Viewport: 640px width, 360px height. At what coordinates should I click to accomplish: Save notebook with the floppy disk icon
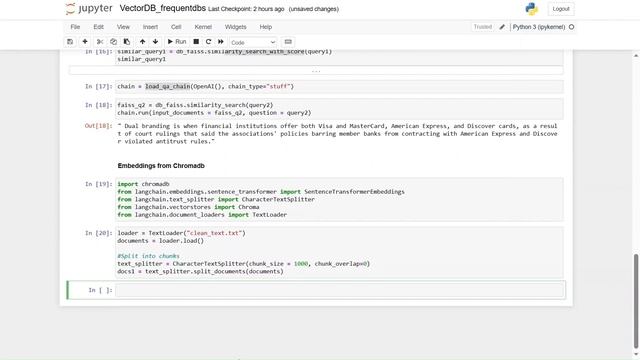tap(70, 42)
